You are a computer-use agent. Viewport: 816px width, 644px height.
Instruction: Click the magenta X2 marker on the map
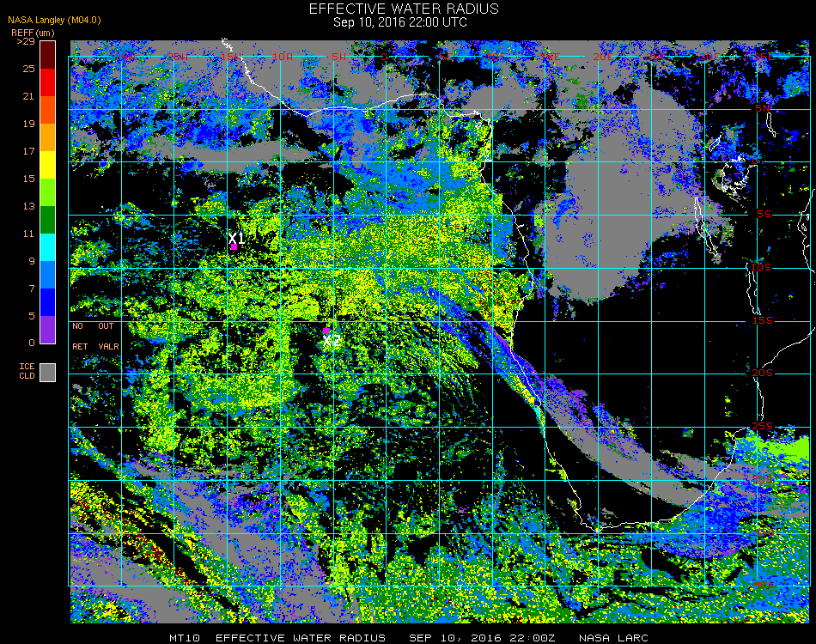point(326,331)
